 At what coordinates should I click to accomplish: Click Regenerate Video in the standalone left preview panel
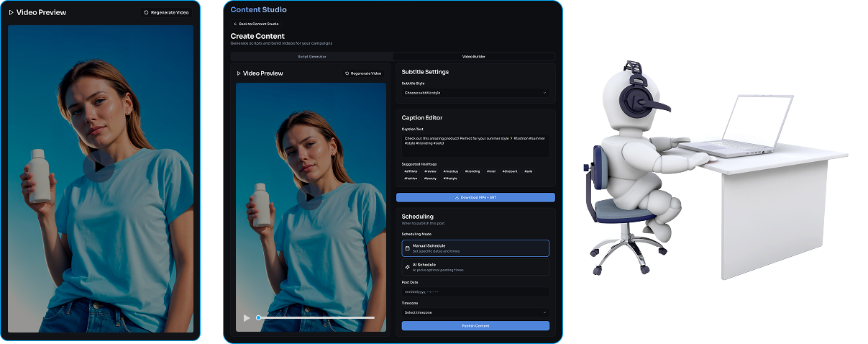click(x=166, y=12)
